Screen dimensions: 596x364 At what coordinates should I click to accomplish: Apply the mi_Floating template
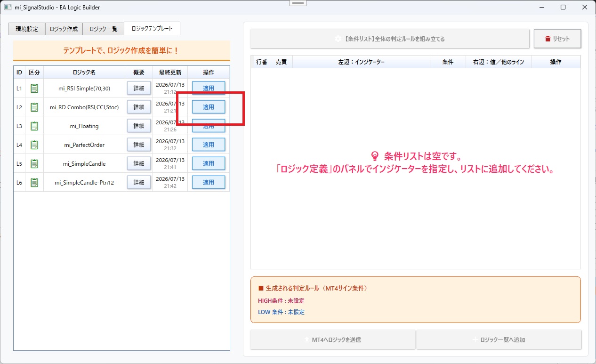point(209,126)
